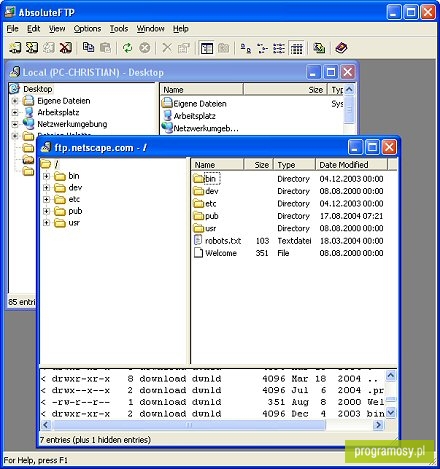
Task: Expand the bin folder in ftp tree
Action: (x=46, y=176)
